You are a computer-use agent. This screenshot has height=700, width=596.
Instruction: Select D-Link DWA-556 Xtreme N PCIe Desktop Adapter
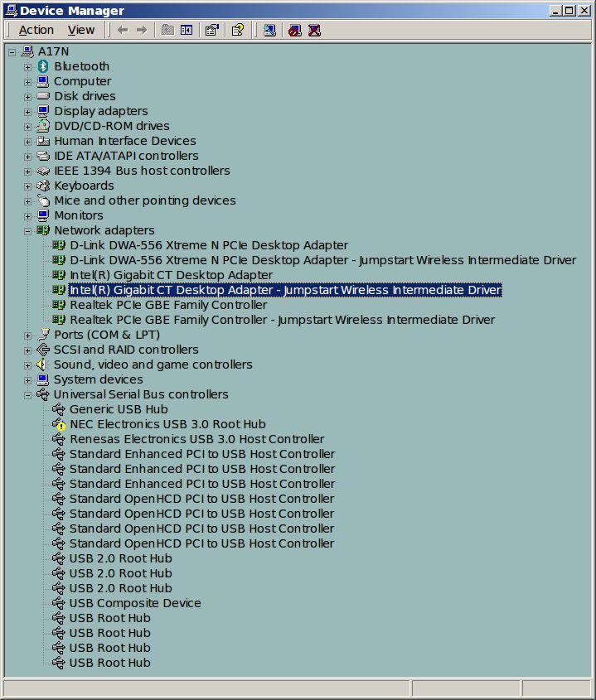tap(209, 245)
